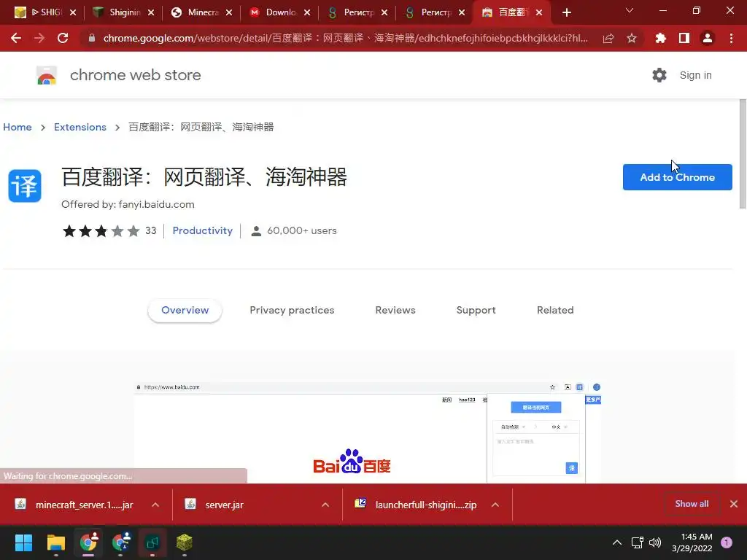Image resolution: width=747 pixels, height=560 pixels.
Task: Open File Explorer from taskbar
Action: click(x=55, y=542)
